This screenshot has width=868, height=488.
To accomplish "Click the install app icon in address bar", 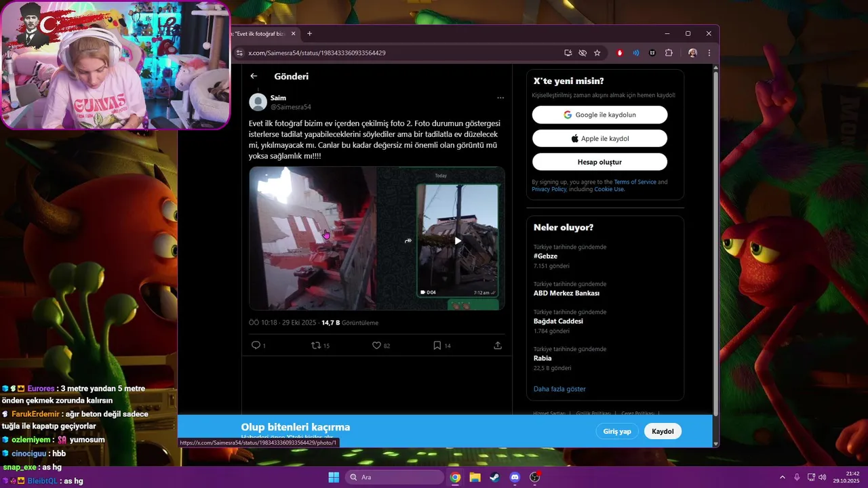I will click(x=568, y=53).
